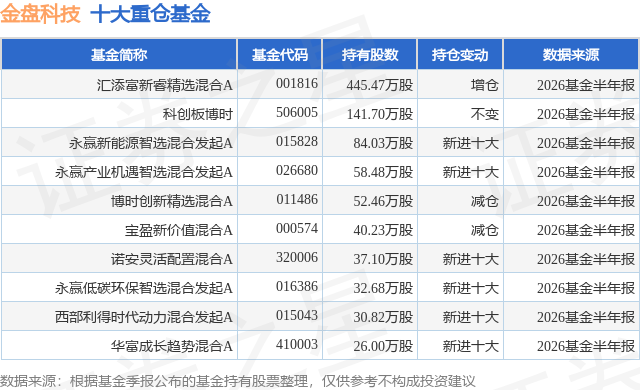
Task: Open 永赢低碳环保智选混合发起A fund entry
Action: coord(144,288)
